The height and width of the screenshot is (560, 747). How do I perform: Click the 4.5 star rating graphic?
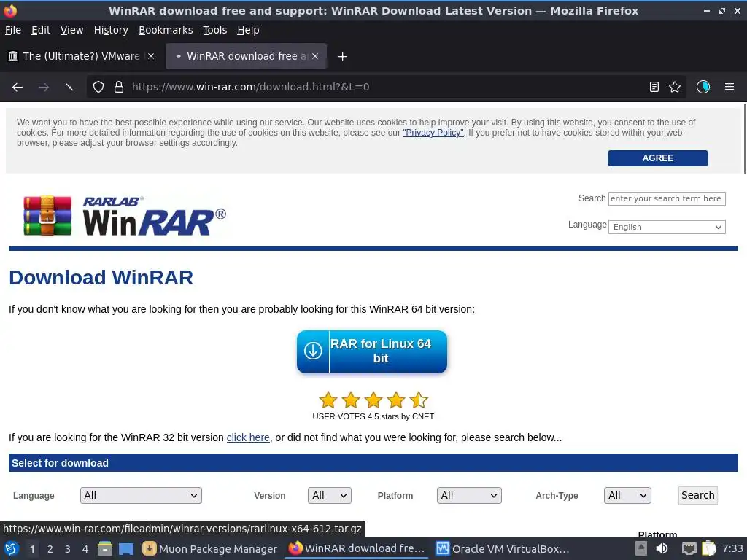point(373,400)
